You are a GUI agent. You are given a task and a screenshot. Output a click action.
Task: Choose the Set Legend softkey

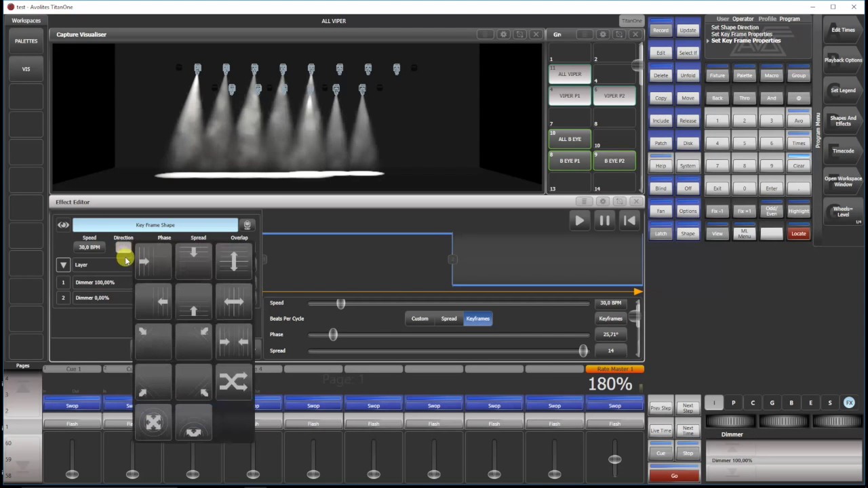tap(843, 90)
